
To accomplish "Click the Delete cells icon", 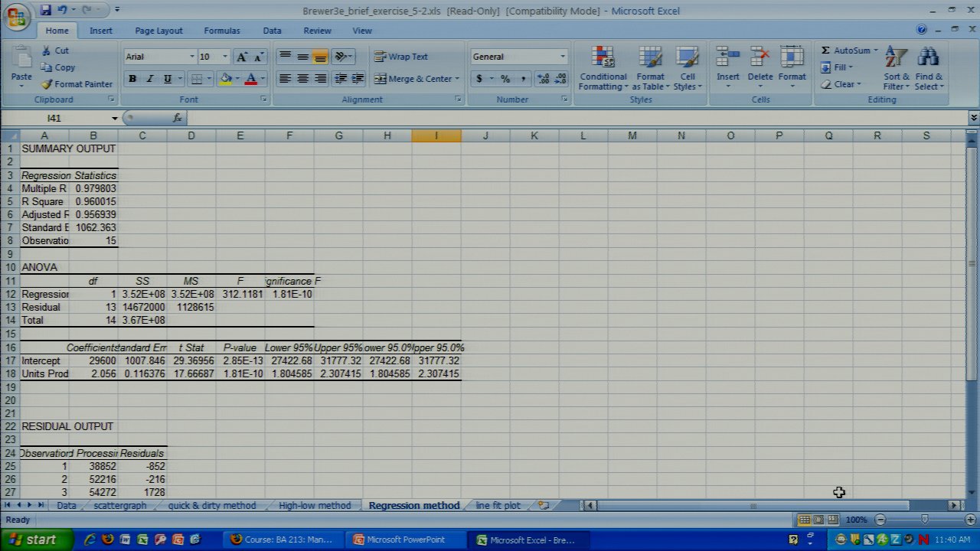I will coord(759,58).
